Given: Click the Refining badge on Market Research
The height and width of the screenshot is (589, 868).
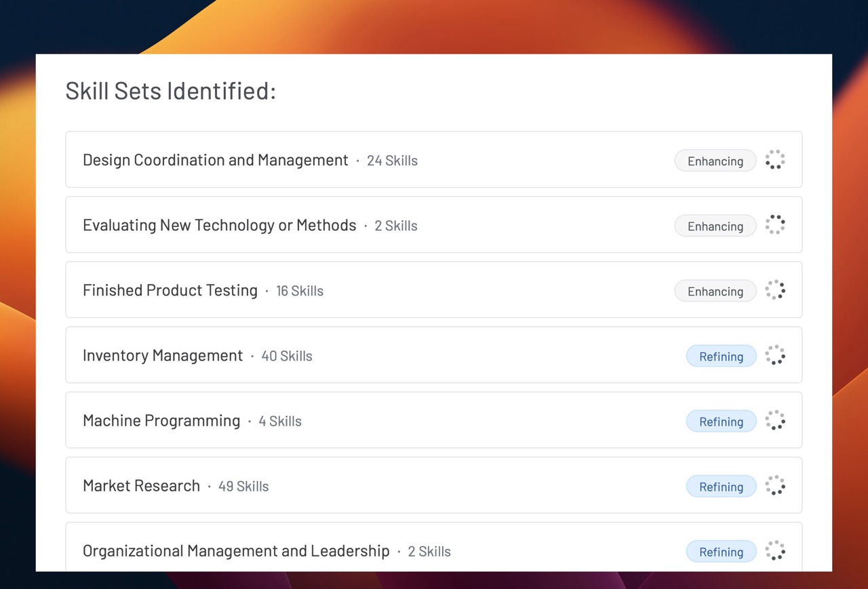Looking at the screenshot, I should click(721, 486).
